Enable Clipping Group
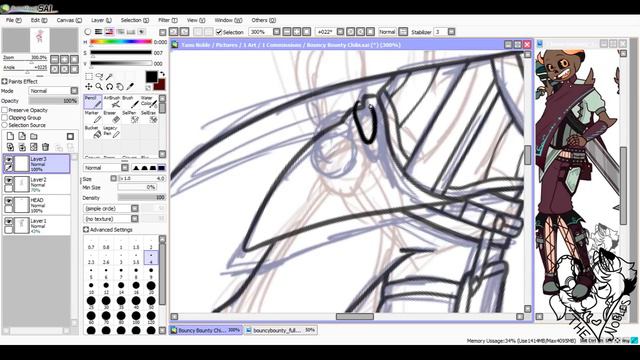Viewport: 640px width, 360px height. [x=4, y=118]
